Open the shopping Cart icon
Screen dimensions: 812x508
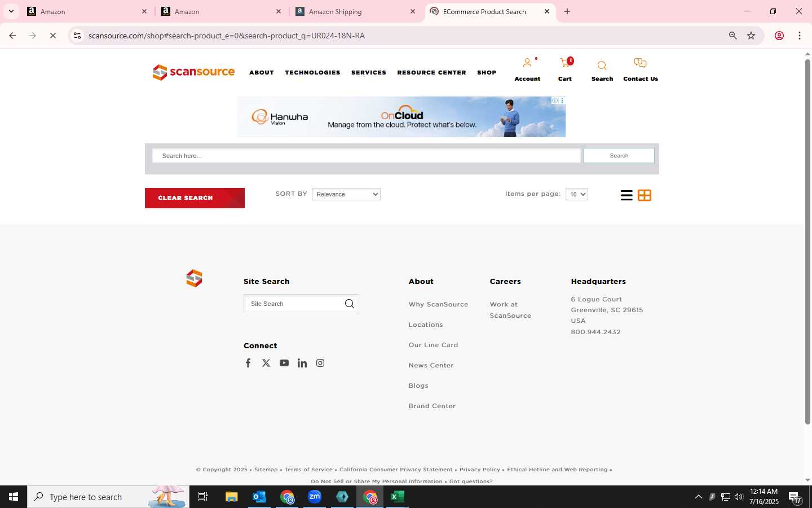pyautogui.click(x=565, y=63)
